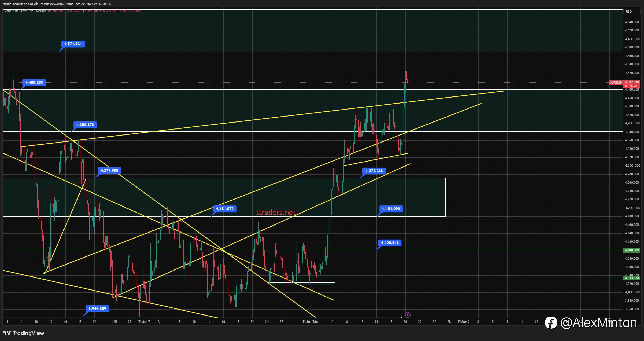Select the 4,181.090 price callout label
644x341 pixels.
[x=391, y=209]
